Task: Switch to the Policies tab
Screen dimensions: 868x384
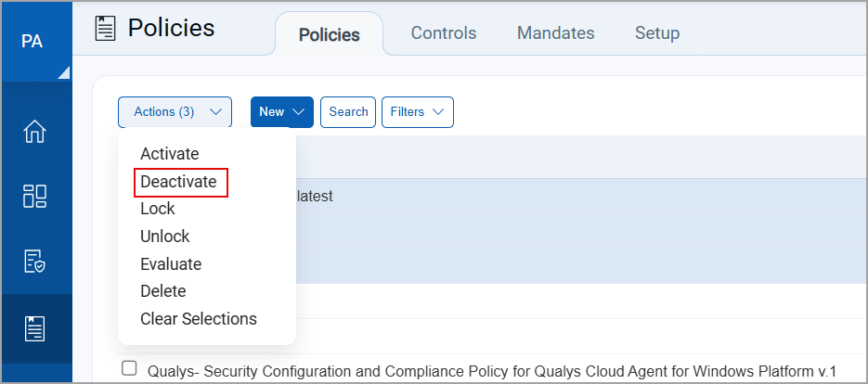Action: click(x=330, y=35)
